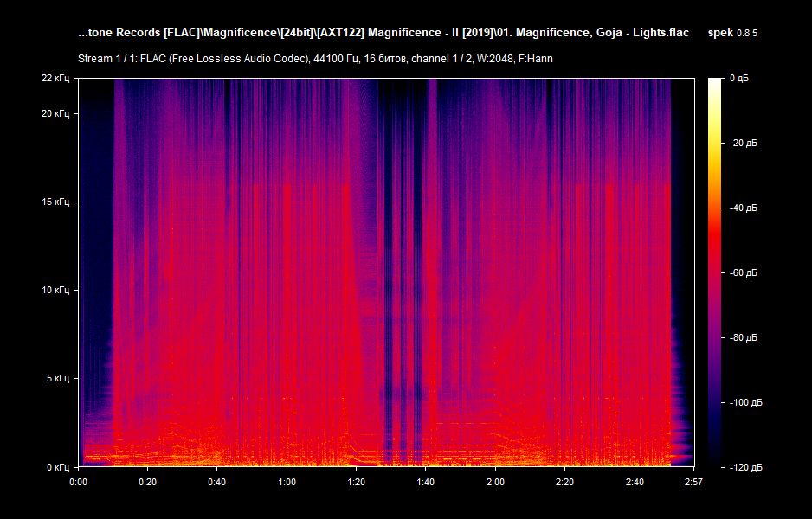Click the vertical dB color scale bar
812x519 pixels.
(x=715, y=272)
